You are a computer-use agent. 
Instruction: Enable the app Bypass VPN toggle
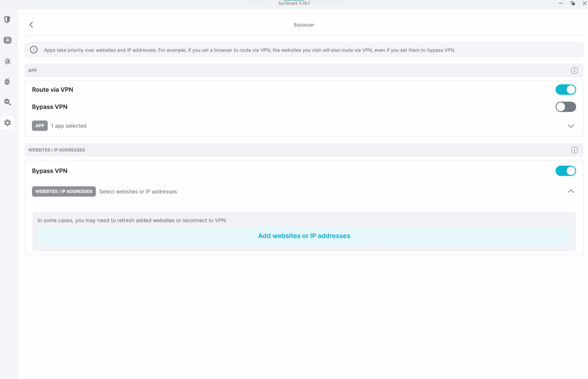[565, 107]
